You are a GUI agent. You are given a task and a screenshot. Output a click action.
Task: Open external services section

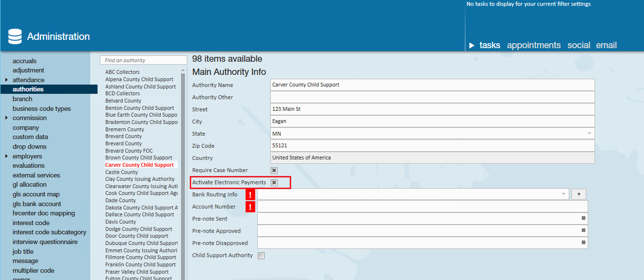(36, 175)
